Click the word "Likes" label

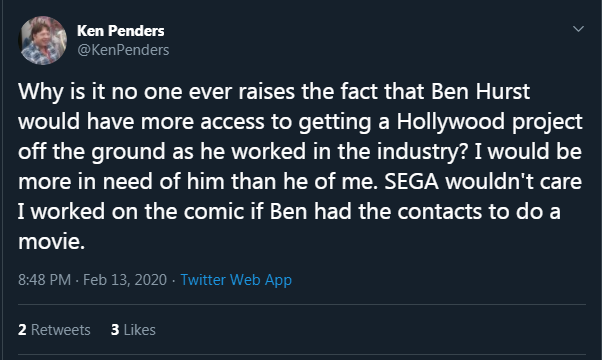point(140,330)
